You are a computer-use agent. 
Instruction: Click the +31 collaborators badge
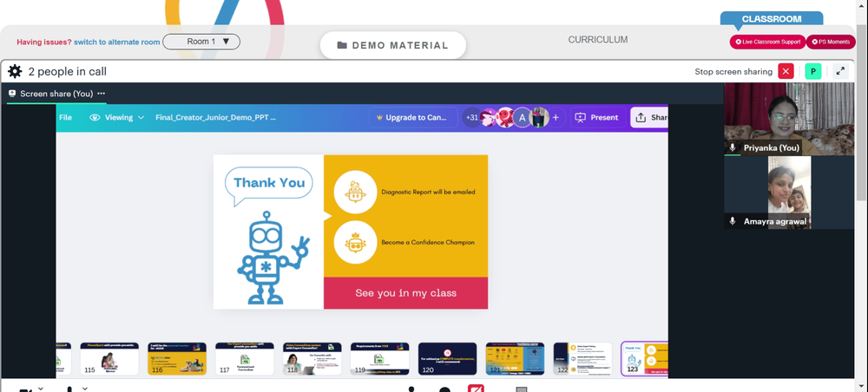(471, 117)
